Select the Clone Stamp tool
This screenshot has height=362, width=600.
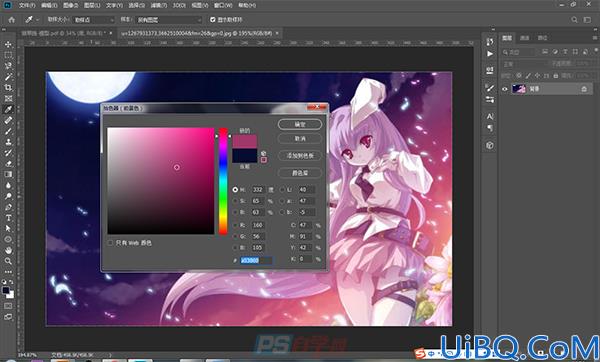(8, 142)
